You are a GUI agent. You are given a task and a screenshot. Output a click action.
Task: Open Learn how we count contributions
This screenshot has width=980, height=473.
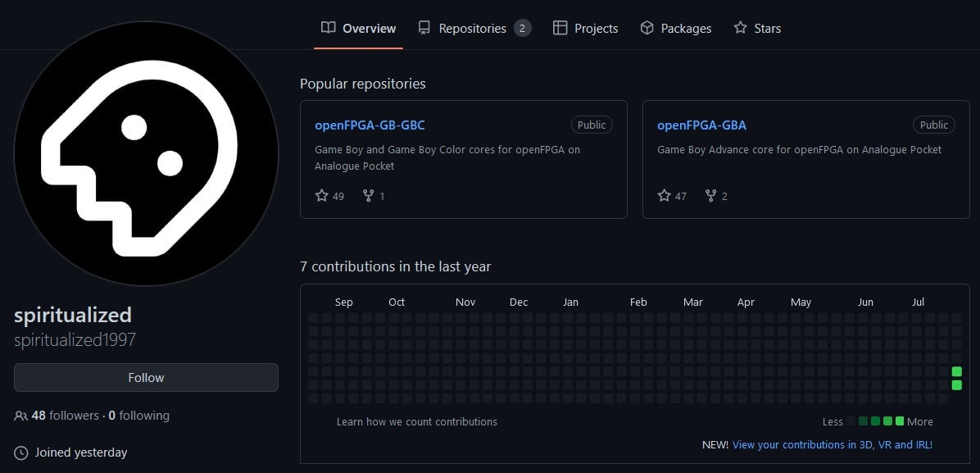417,421
